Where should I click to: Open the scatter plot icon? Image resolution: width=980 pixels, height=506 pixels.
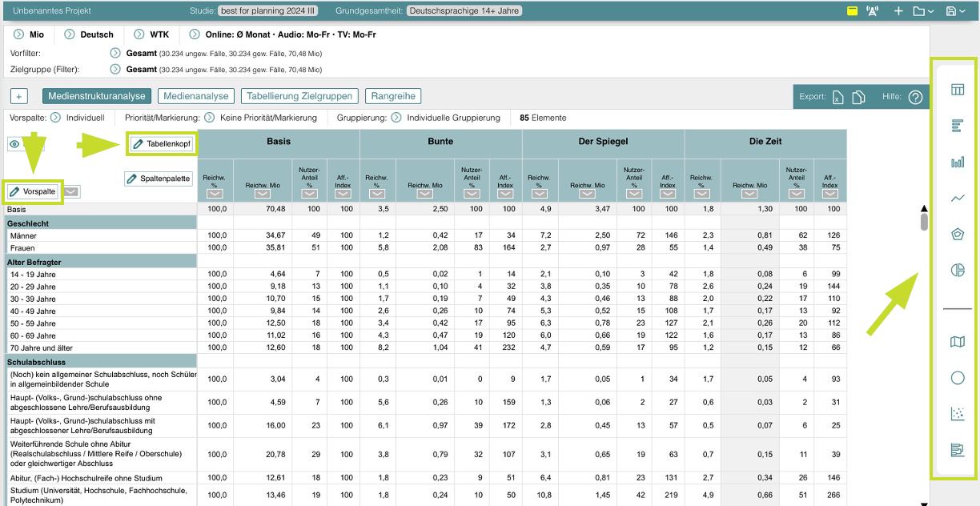click(x=957, y=414)
